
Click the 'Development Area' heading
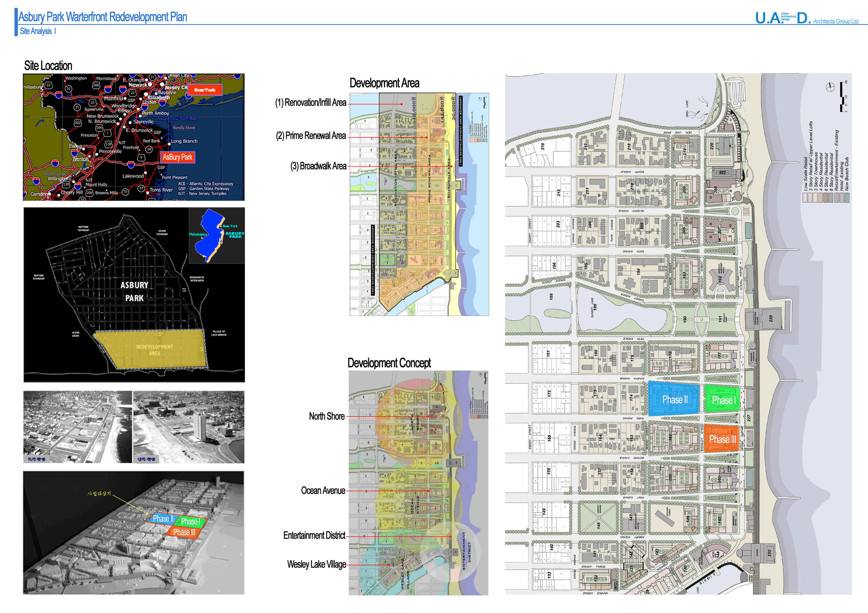click(384, 83)
